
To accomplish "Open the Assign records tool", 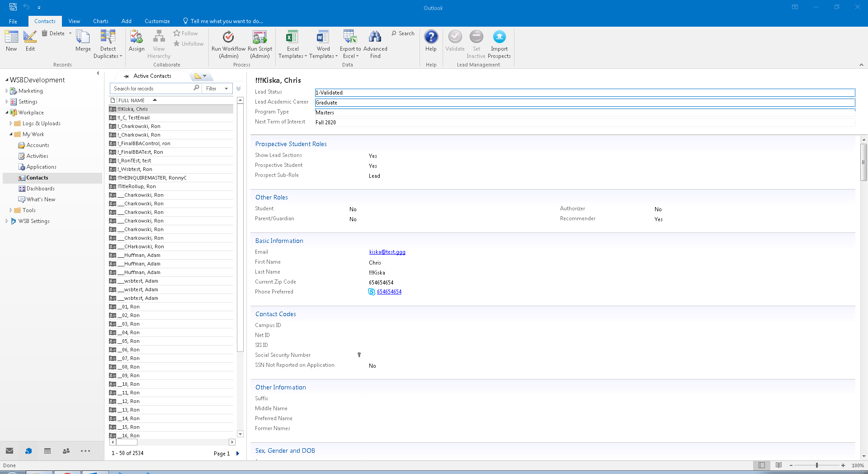I will click(x=137, y=38).
